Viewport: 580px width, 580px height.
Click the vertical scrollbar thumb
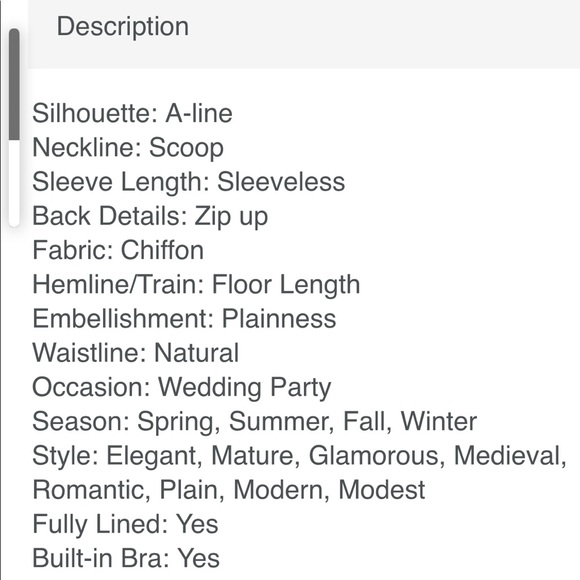coord(14,84)
